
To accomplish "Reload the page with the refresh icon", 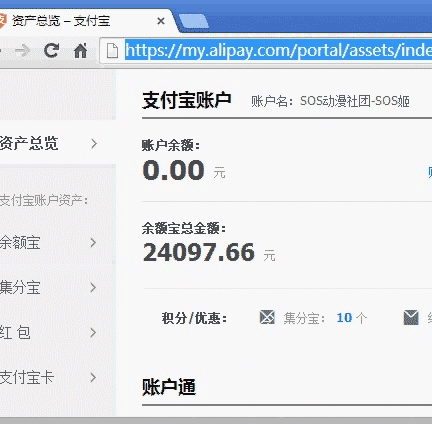I will (x=51, y=51).
